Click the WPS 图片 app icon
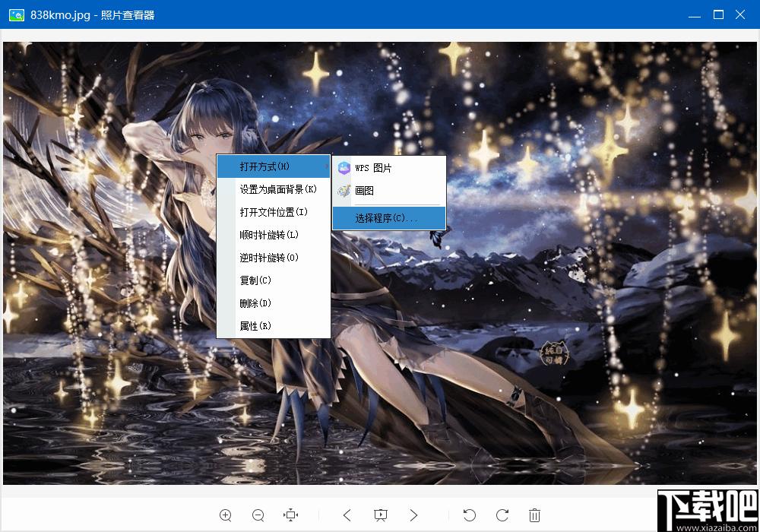 coord(344,168)
